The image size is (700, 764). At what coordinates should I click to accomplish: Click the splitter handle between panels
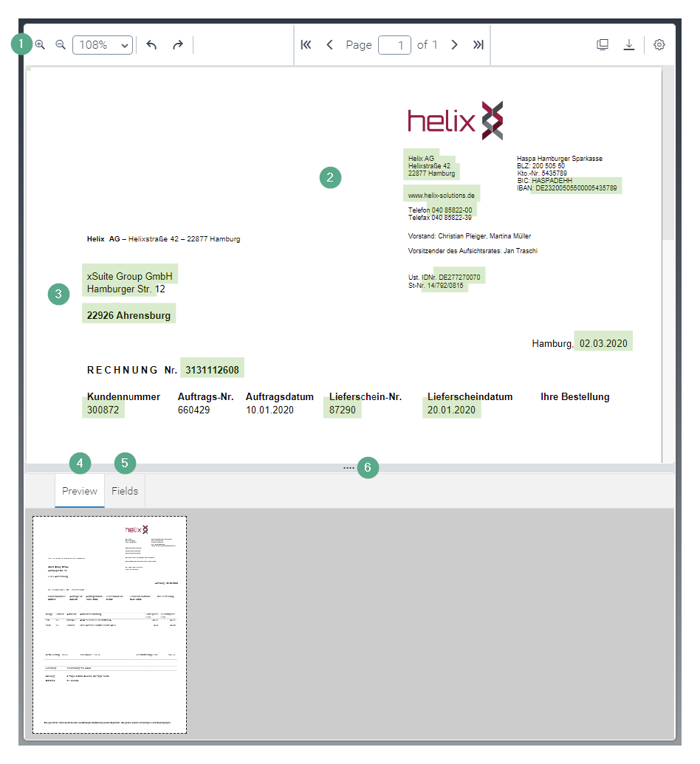349,468
